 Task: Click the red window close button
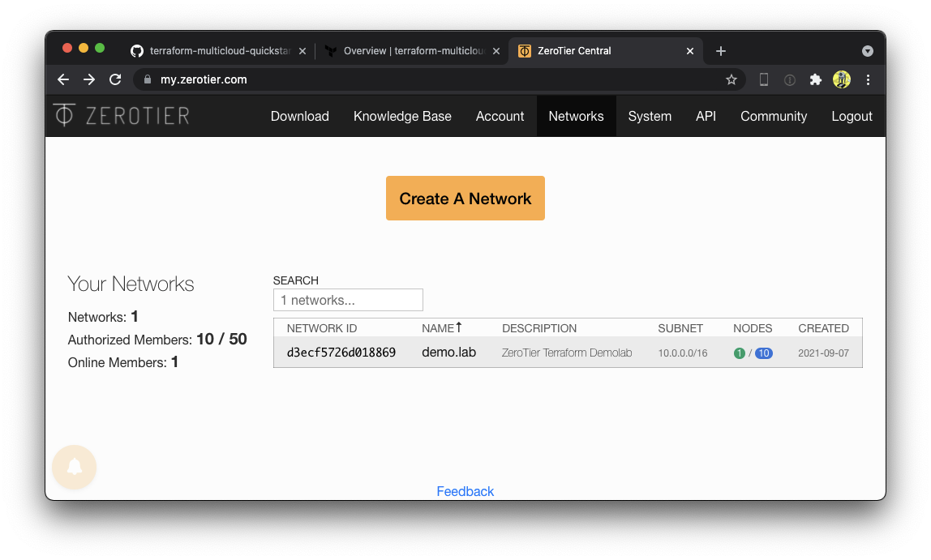[x=67, y=48]
